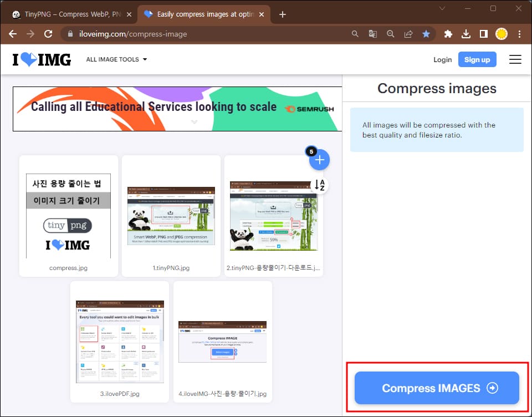Screen dimensions: 532x417
Task: Open the hamburger menu icon
Action: 515,59
